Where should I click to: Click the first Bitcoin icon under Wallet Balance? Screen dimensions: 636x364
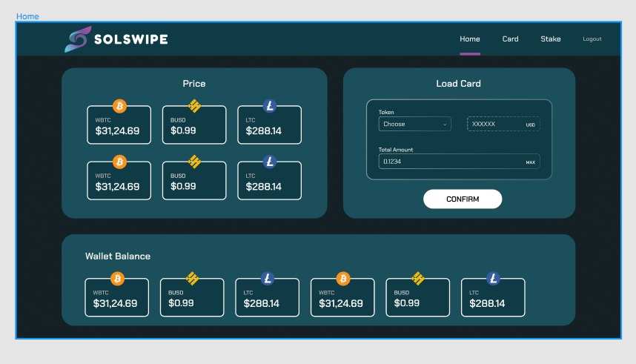(x=118, y=279)
